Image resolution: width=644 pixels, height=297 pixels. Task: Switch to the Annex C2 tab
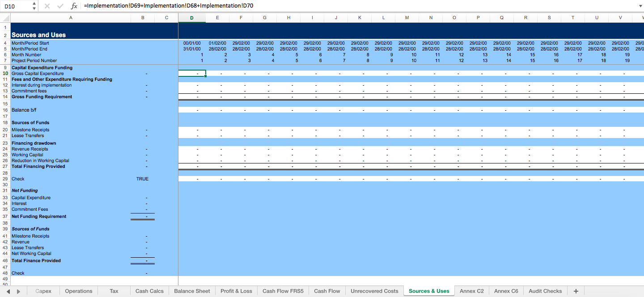click(x=471, y=291)
